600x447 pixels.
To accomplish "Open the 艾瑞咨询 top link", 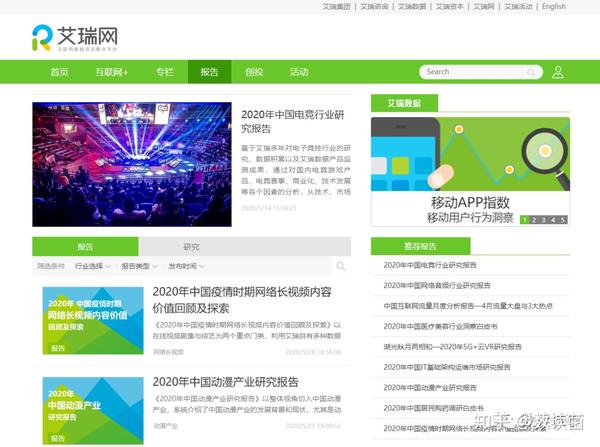I will pos(374,7).
